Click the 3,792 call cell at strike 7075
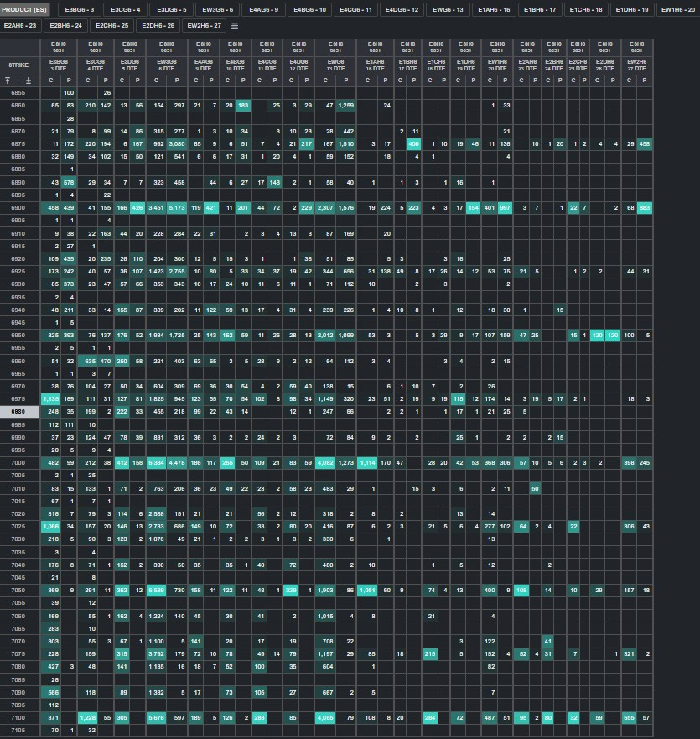700x739 pixels. 157,654
